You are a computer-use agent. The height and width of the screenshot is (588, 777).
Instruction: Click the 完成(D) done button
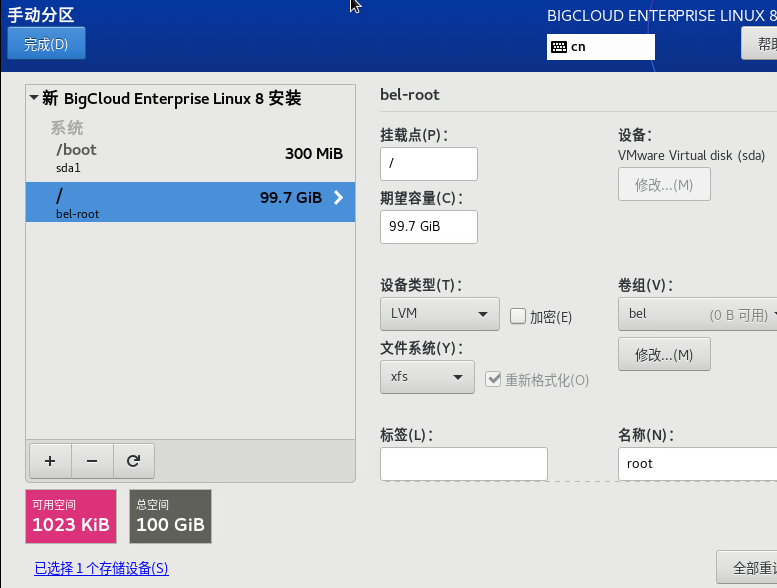click(46, 44)
